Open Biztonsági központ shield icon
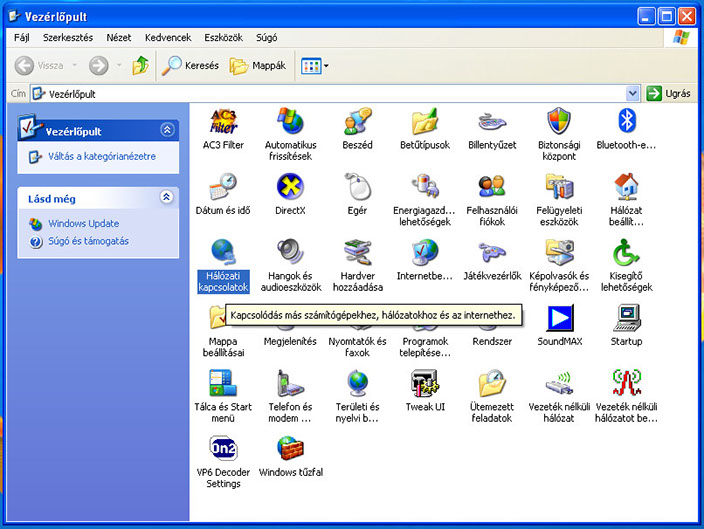The height and width of the screenshot is (529, 704). point(559,122)
